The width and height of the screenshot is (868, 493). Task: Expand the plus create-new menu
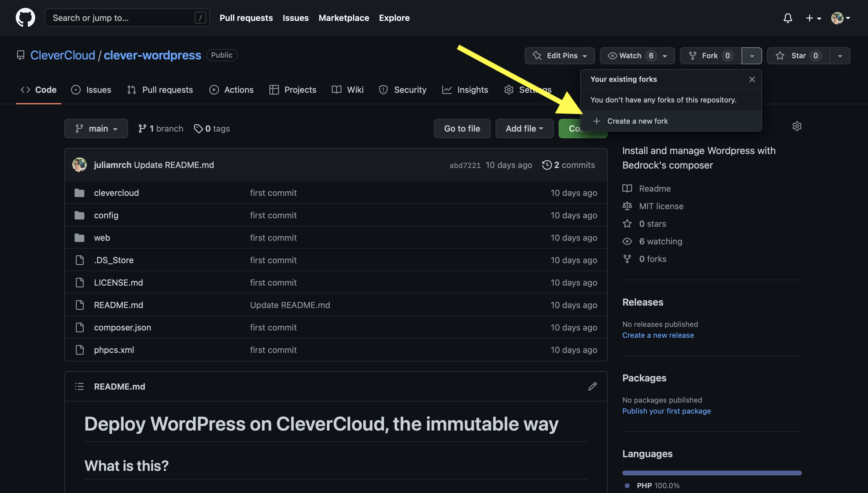click(x=813, y=18)
